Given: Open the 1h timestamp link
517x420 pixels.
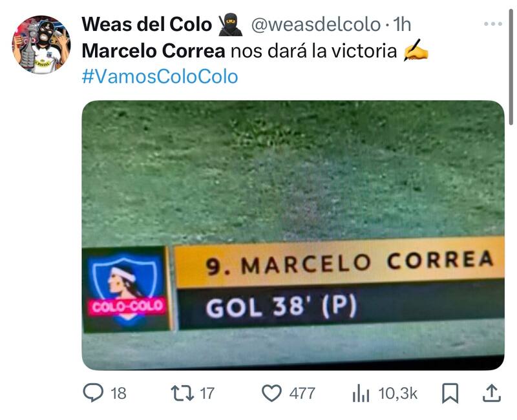Looking at the screenshot, I should coord(402,25).
